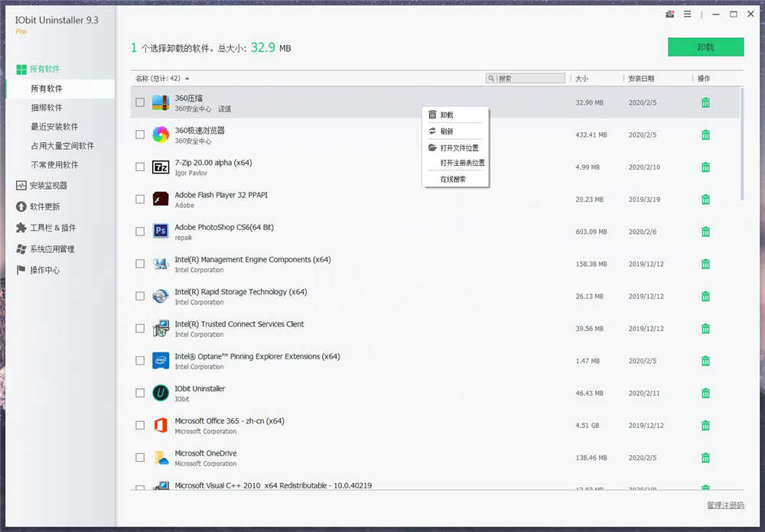Tick the checkbox for Intel Management Engine Components
Image resolution: width=765 pixels, height=532 pixels.
[140, 264]
